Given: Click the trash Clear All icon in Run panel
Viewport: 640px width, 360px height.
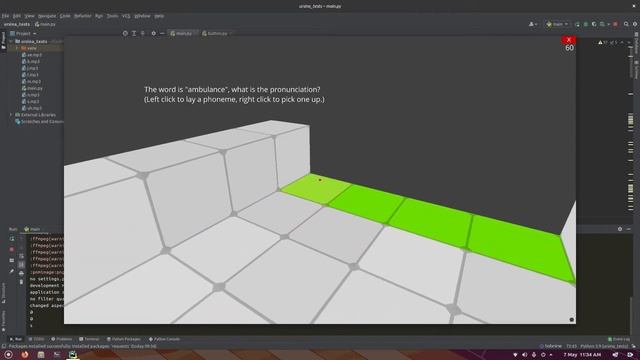Looking at the screenshot, I should pos(21,282).
